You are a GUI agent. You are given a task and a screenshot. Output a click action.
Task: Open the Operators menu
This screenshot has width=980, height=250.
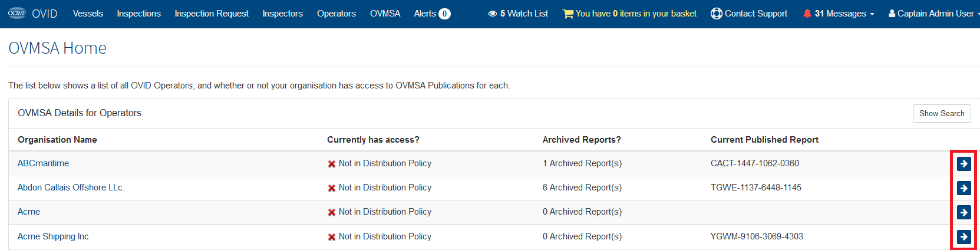336,13
